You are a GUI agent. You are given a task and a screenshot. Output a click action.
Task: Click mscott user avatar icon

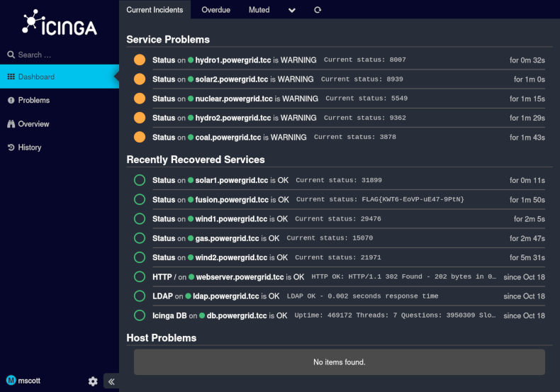click(x=11, y=381)
